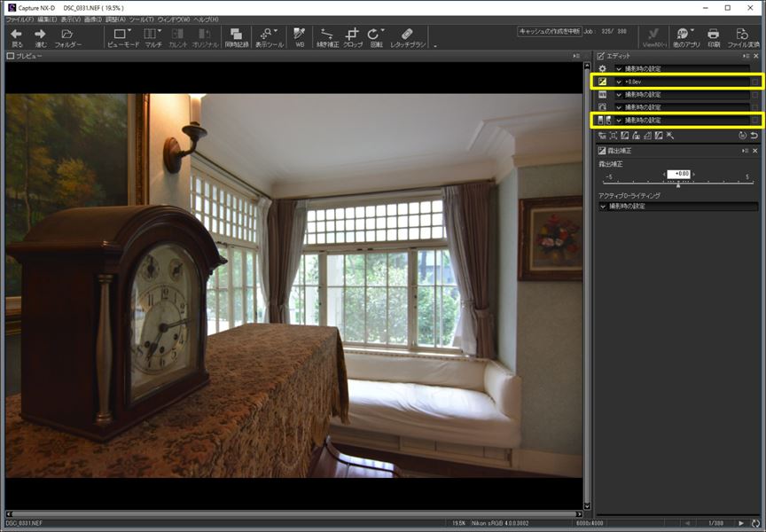Open the ビューモード view mode menu
The image size is (766, 532).
tap(122, 37)
